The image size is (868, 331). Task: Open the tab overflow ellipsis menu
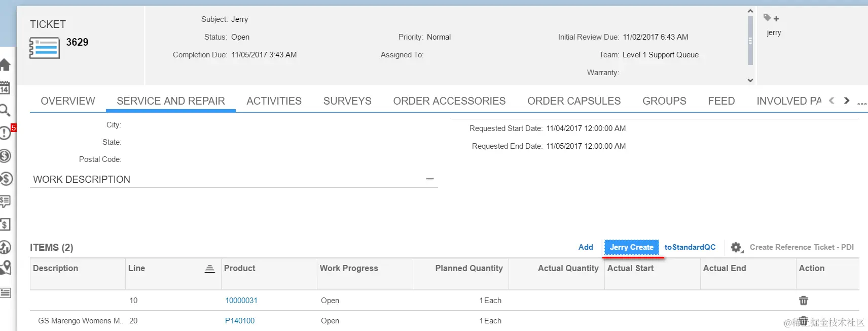(862, 104)
